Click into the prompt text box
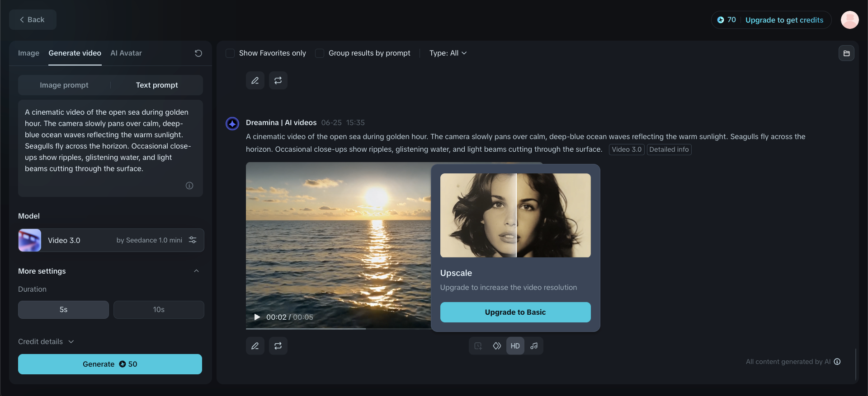Image resolution: width=868 pixels, height=396 pixels. (110, 148)
